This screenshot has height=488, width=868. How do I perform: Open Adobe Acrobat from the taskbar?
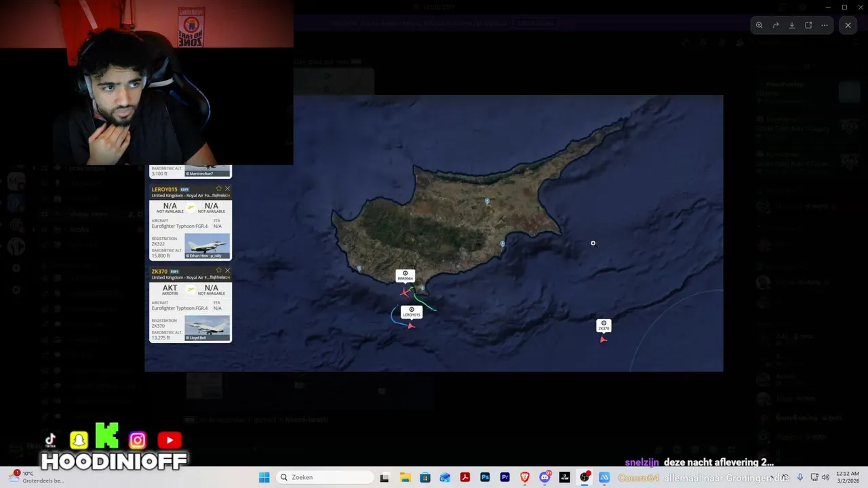465,477
